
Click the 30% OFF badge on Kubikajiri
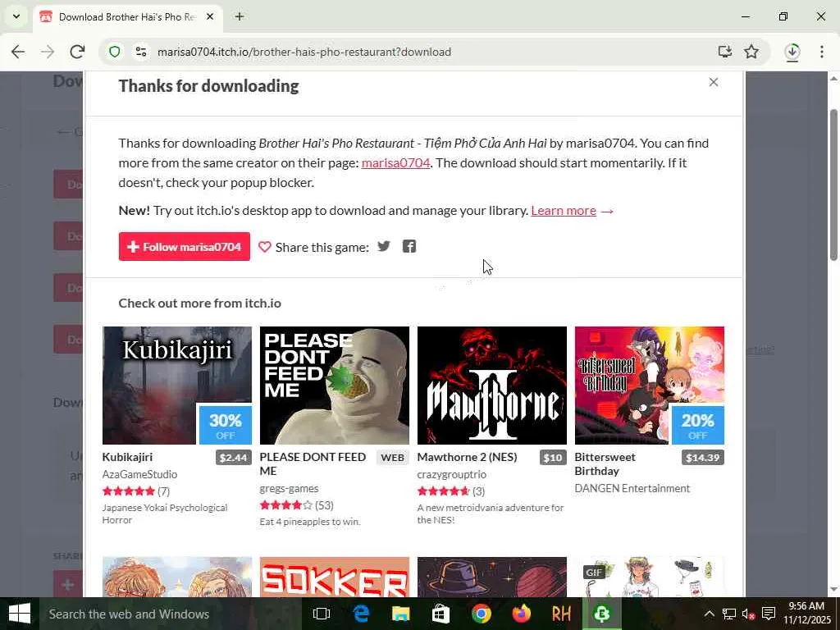(x=225, y=426)
